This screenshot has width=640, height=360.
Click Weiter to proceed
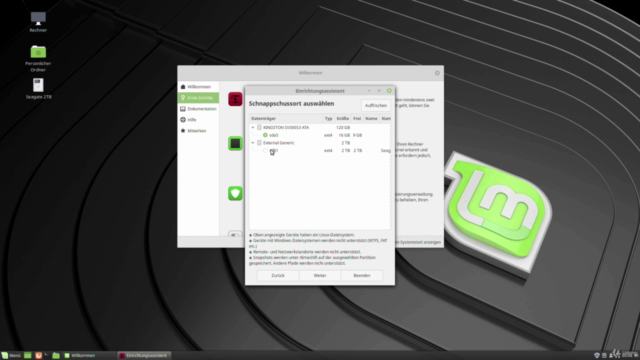[x=320, y=276]
